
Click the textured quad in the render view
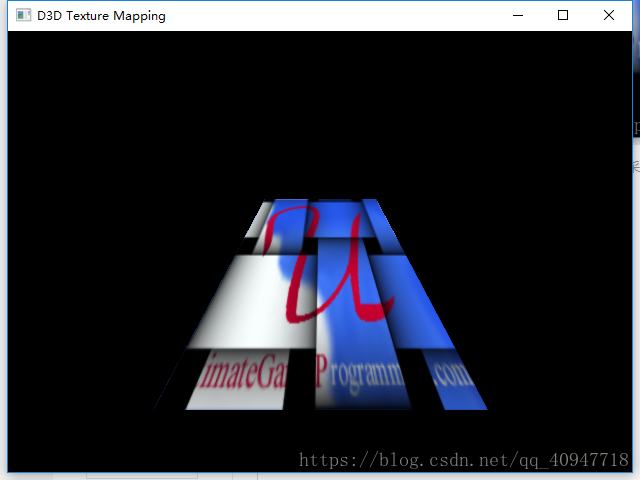coord(320,304)
